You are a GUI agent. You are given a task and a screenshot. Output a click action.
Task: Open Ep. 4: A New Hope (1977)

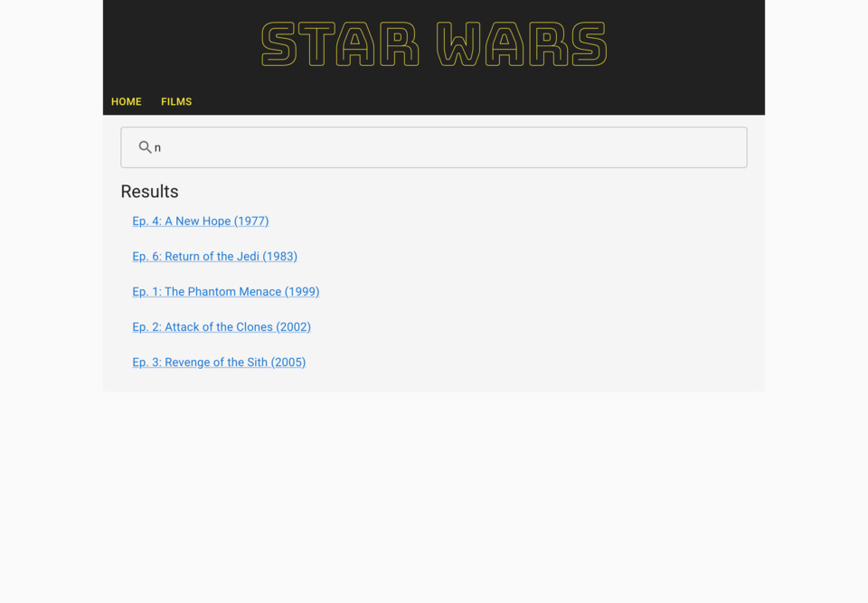200,221
